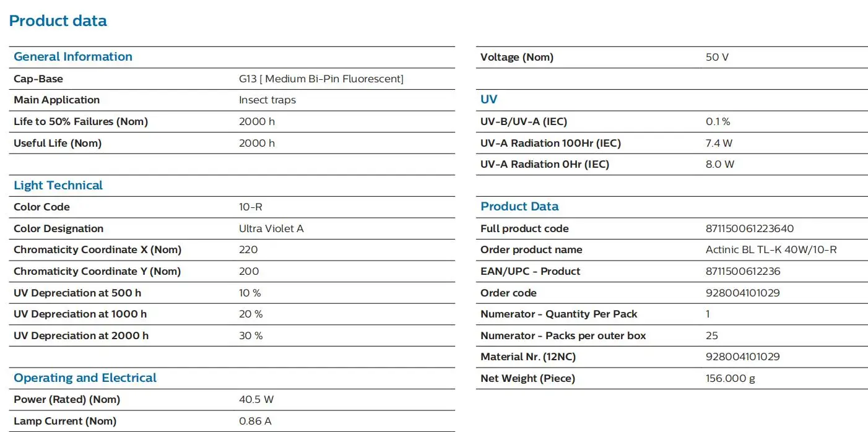Click the UV section header
The width and height of the screenshot is (868, 432).
pyautogui.click(x=488, y=99)
